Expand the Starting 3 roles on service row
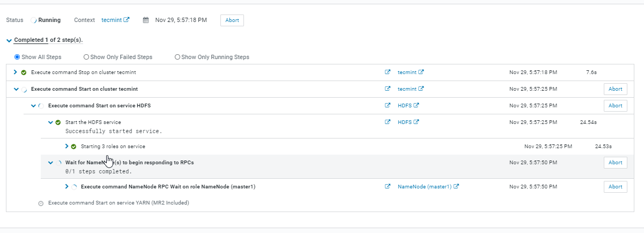 [66, 146]
